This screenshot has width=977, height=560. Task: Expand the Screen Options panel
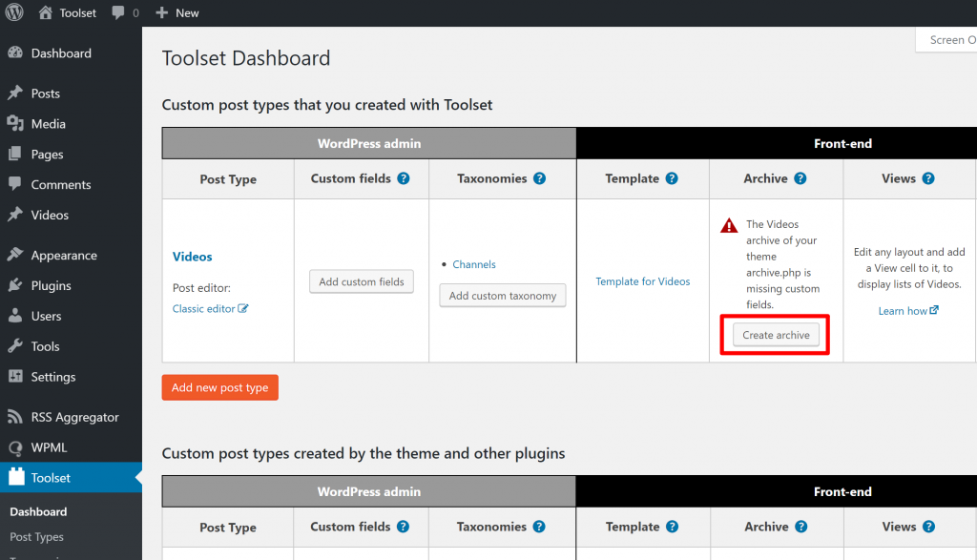tap(946, 40)
